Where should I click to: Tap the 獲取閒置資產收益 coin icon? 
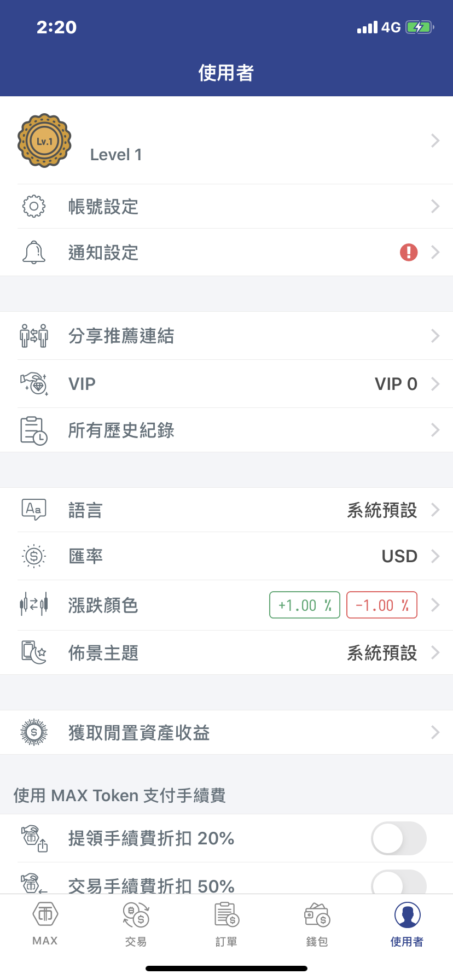pos(34,732)
